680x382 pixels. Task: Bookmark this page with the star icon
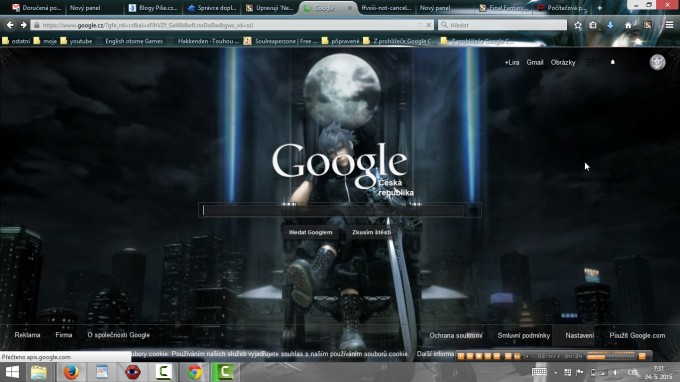(578, 25)
